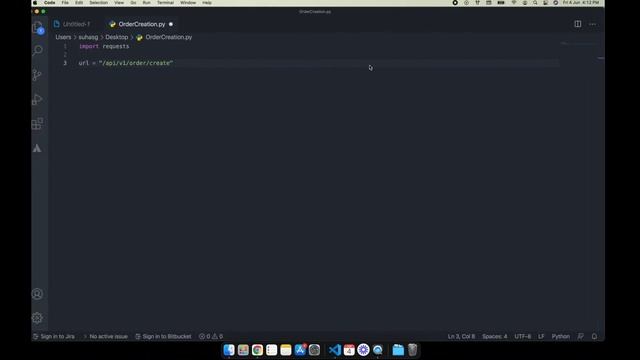Open the Go menu
The height and width of the screenshot is (360, 640).
tap(133, 3)
